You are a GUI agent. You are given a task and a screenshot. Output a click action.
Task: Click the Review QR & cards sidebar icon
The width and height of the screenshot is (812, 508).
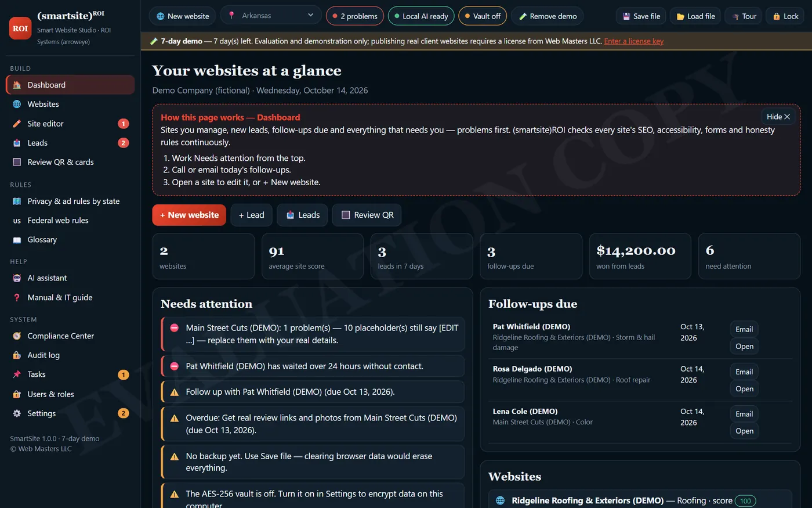point(17,162)
